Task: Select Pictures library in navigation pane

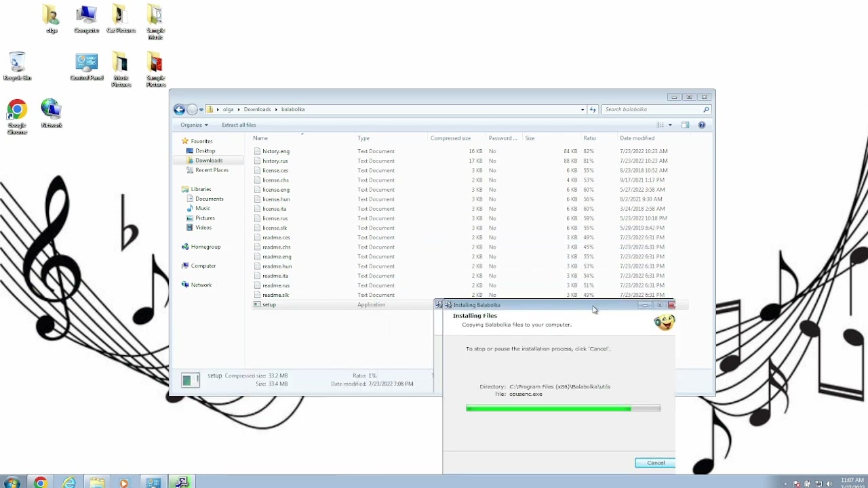Action: 205,218
